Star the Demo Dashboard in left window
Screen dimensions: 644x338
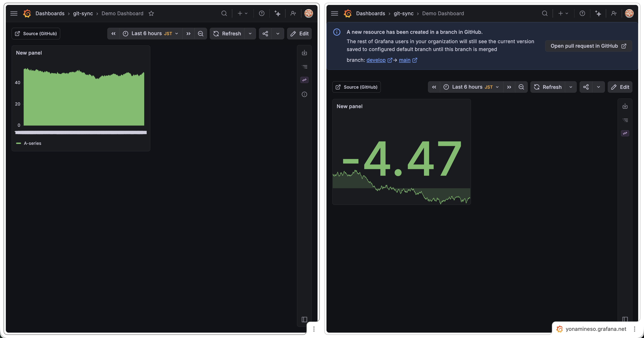coord(151,13)
